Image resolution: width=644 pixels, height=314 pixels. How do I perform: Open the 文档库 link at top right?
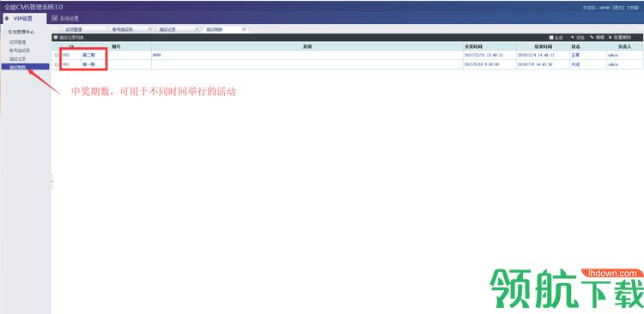coord(632,8)
